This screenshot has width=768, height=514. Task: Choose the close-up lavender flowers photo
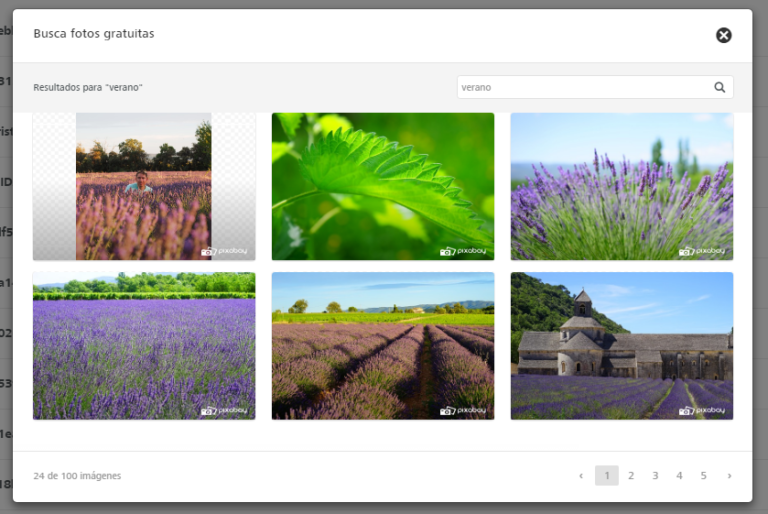[621, 186]
